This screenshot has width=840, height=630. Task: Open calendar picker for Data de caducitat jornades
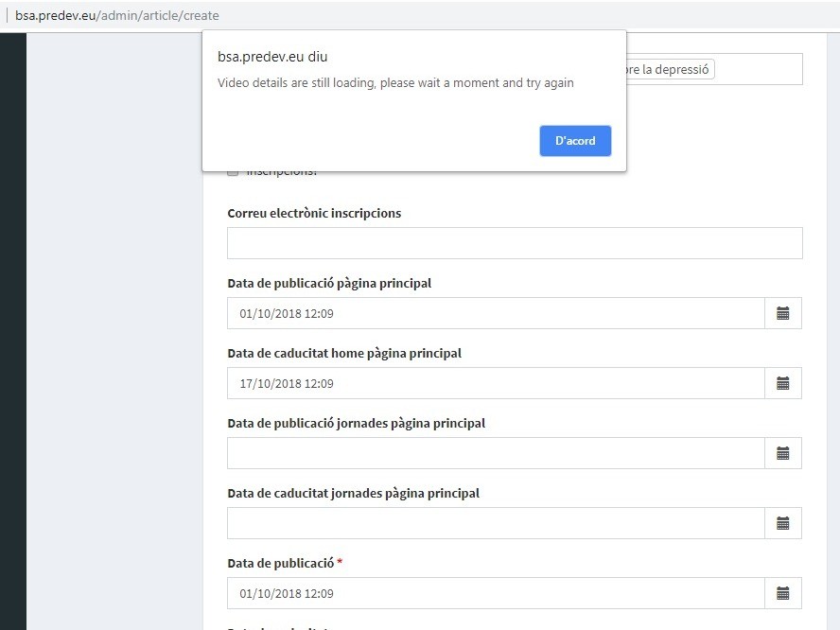pos(782,523)
